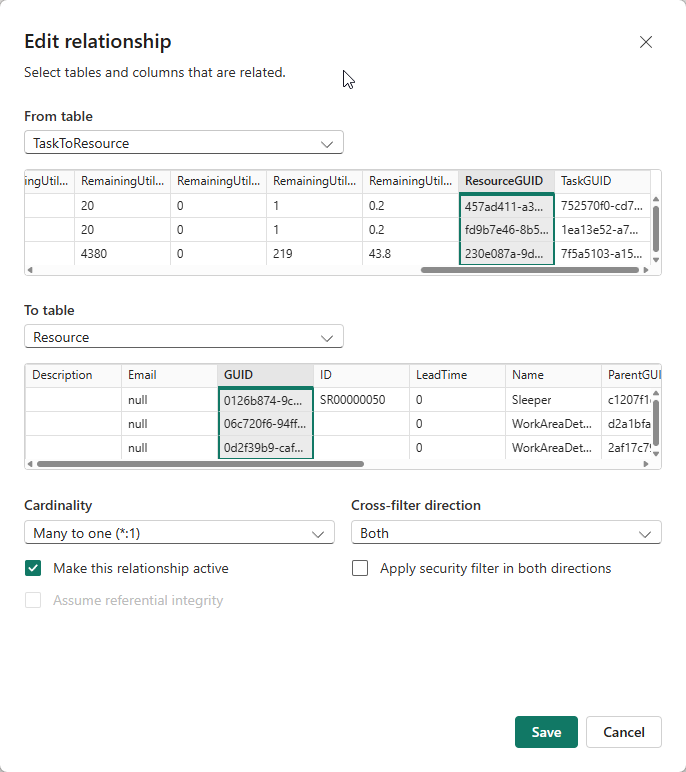Click the Assume referential integrity checkbox
The height and width of the screenshot is (772, 686).
coord(34,600)
